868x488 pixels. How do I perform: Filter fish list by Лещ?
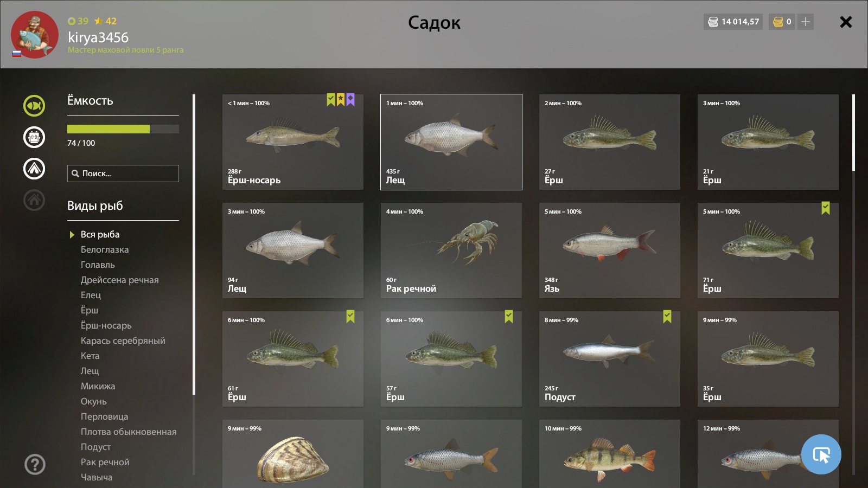[90, 371]
